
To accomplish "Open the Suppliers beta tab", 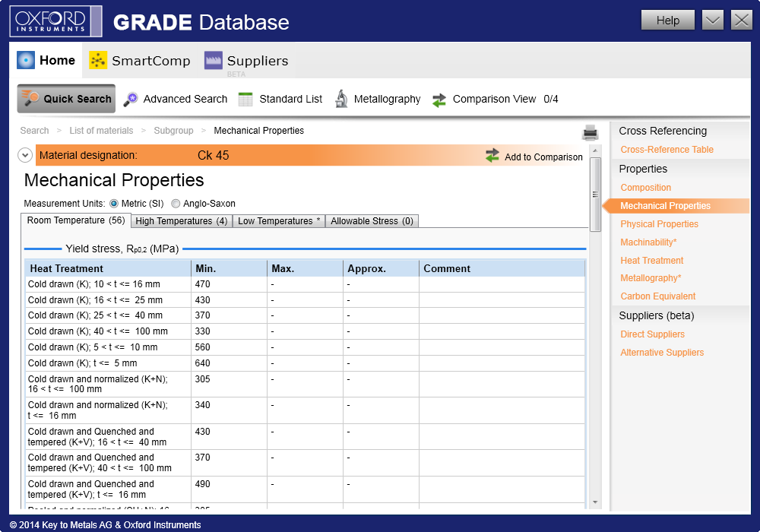I will tap(246, 61).
